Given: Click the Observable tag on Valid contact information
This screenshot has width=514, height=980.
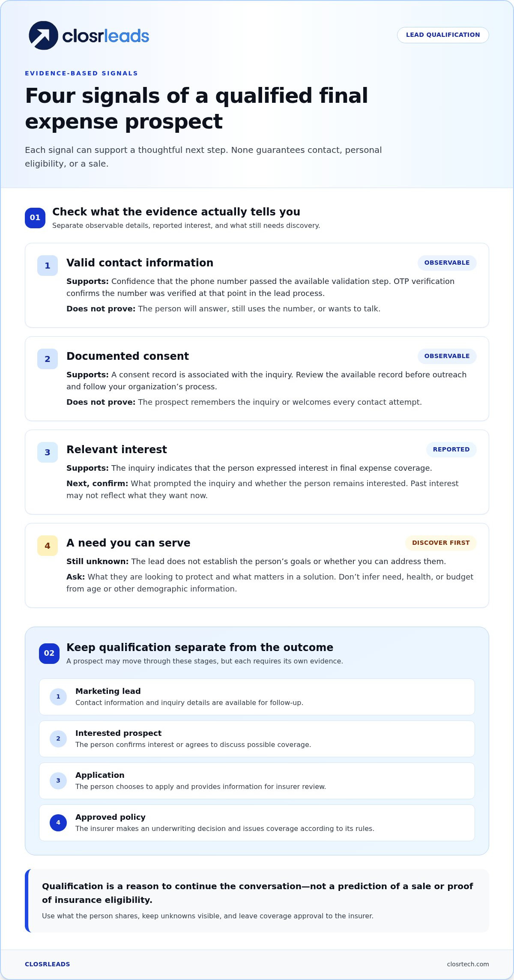Looking at the screenshot, I should [447, 263].
